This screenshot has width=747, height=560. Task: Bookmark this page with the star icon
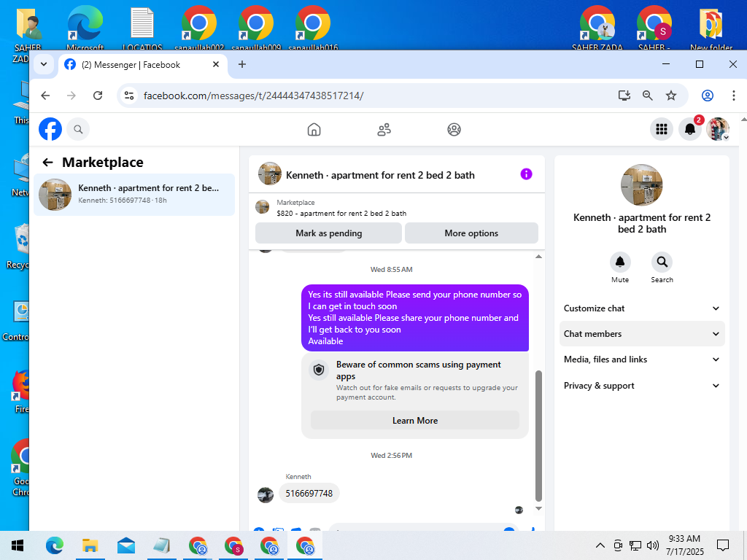point(671,96)
